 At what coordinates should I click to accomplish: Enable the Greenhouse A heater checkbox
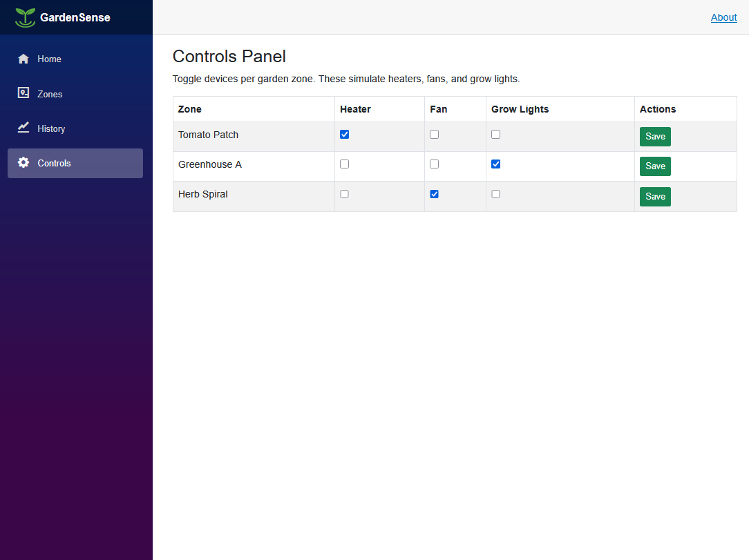pos(344,164)
